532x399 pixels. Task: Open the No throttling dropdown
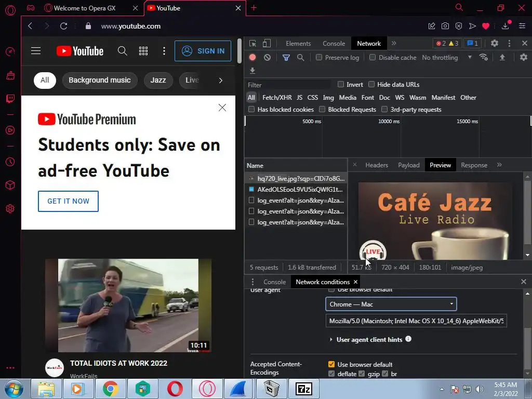point(446,58)
